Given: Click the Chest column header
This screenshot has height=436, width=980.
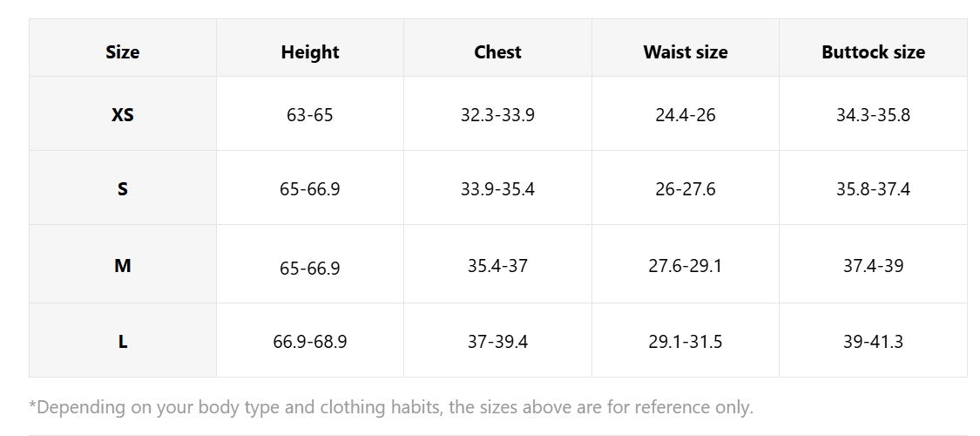Looking at the screenshot, I should pyautogui.click(x=497, y=52).
